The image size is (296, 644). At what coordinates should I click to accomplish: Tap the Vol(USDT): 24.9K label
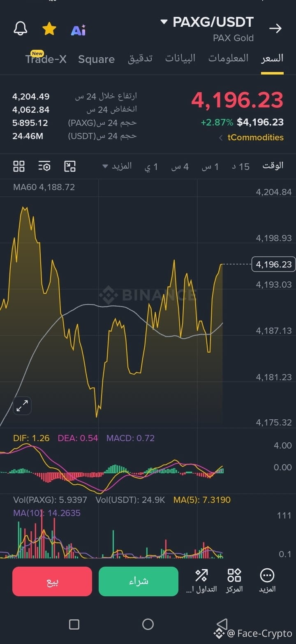pos(130,500)
